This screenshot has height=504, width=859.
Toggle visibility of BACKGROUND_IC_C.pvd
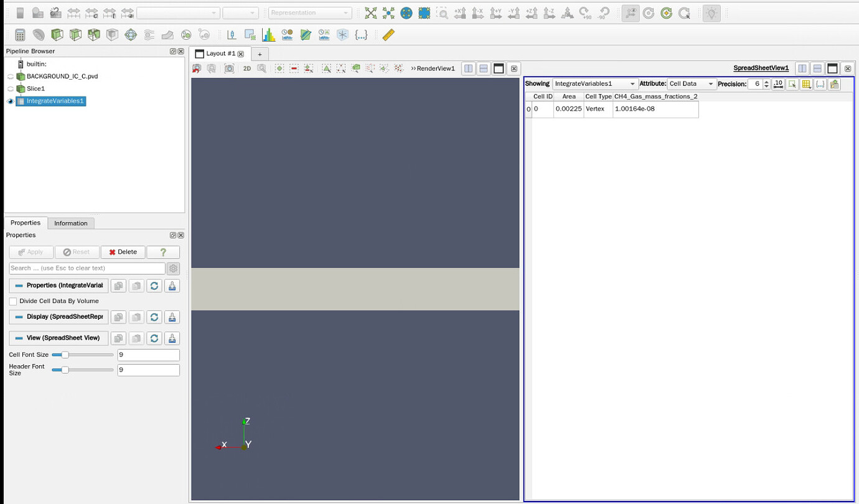[10, 76]
